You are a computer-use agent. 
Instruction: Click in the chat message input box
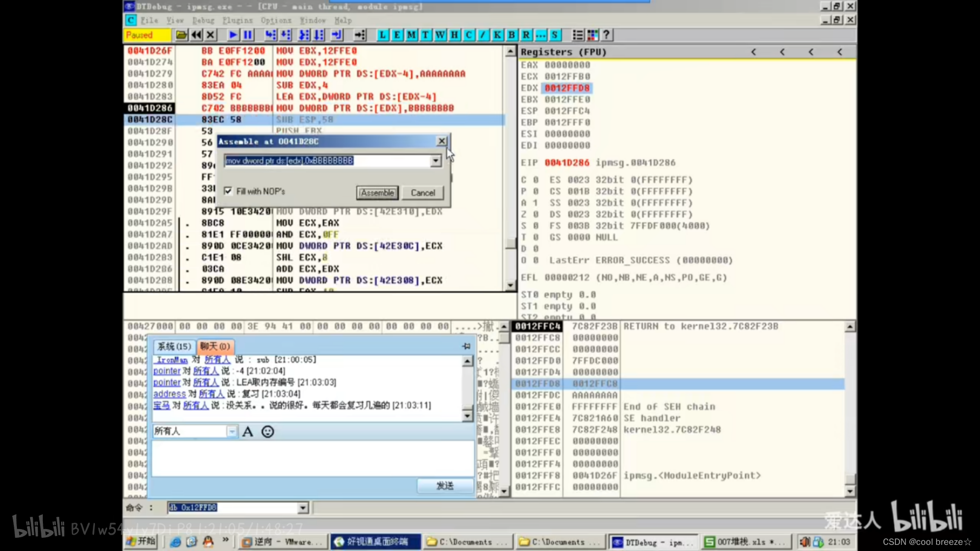(313, 459)
